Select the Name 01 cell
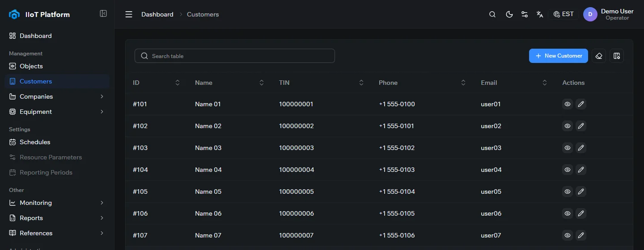 tap(208, 104)
